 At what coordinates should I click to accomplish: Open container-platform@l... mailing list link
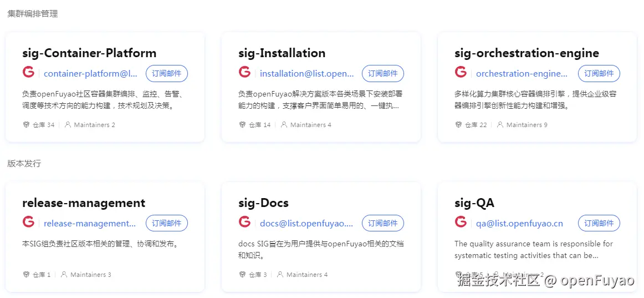coord(91,74)
